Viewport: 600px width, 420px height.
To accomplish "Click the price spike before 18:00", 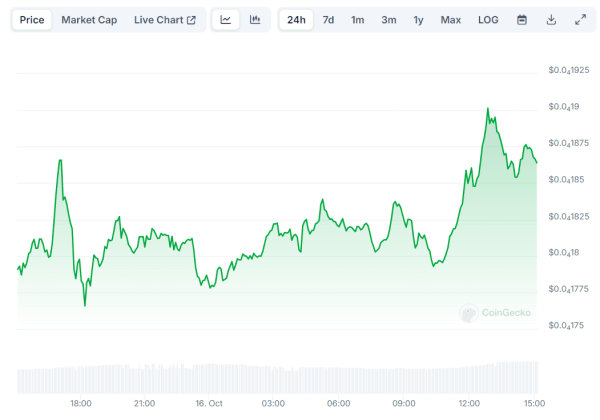I will pyautogui.click(x=60, y=160).
